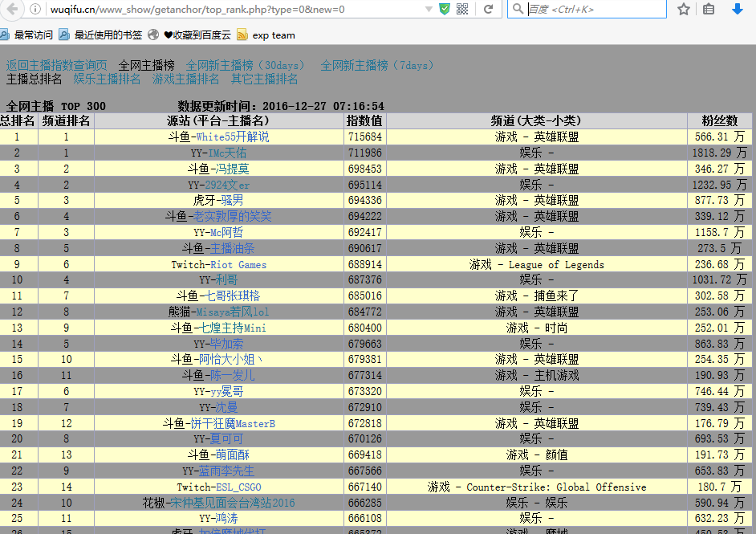This screenshot has height=534, width=756.
Task: Click the green shield security icon
Action: 445,10
